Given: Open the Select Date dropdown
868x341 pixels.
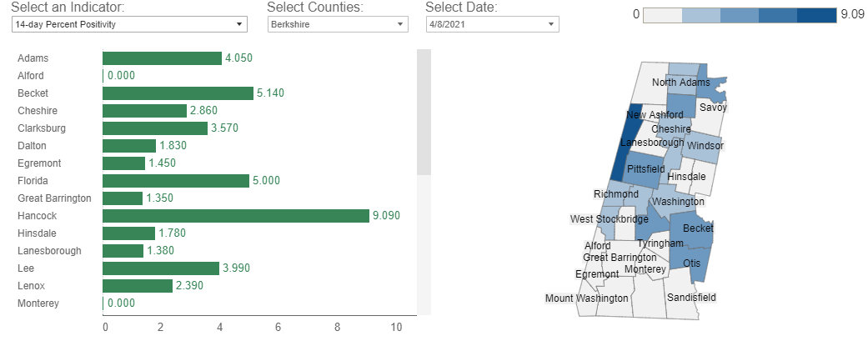Looking at the screenshot, I should (x=492, y=24).
